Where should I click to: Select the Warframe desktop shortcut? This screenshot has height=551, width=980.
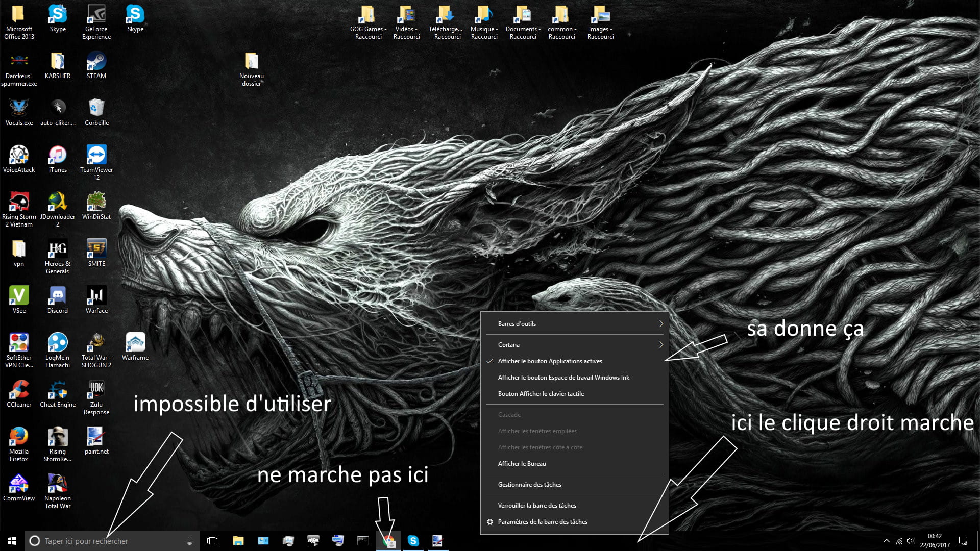[135, 347]
